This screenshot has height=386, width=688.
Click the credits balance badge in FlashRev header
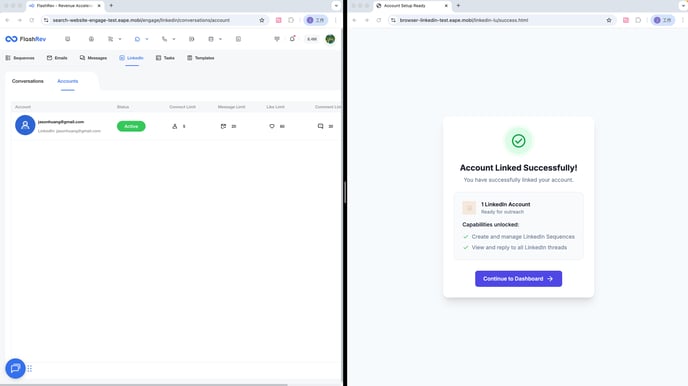coord(312,39)
